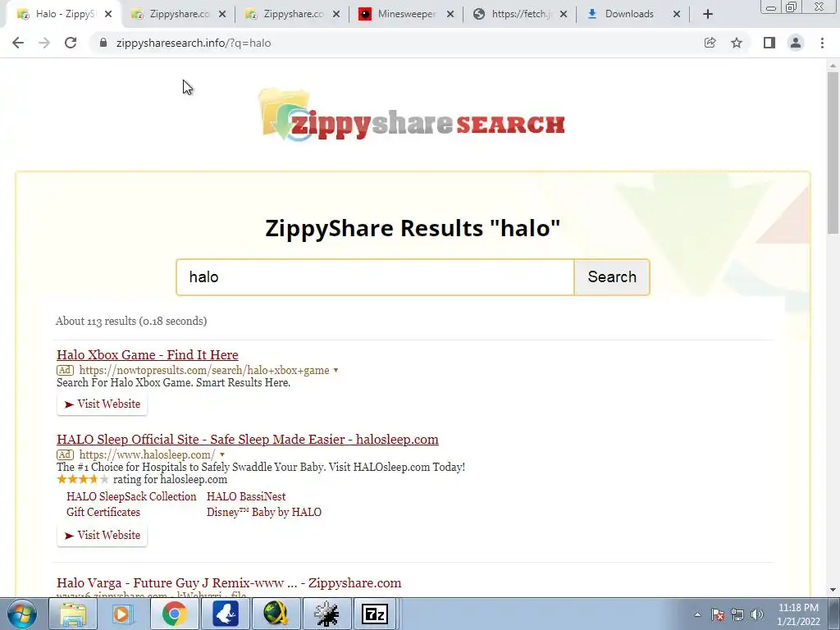View site security lock info

pos(103,43)
